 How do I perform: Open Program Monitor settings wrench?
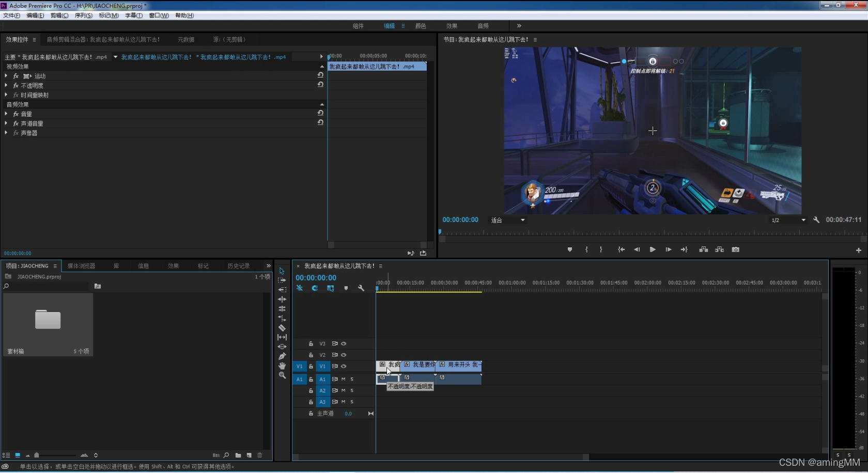[x=816, y=219]
